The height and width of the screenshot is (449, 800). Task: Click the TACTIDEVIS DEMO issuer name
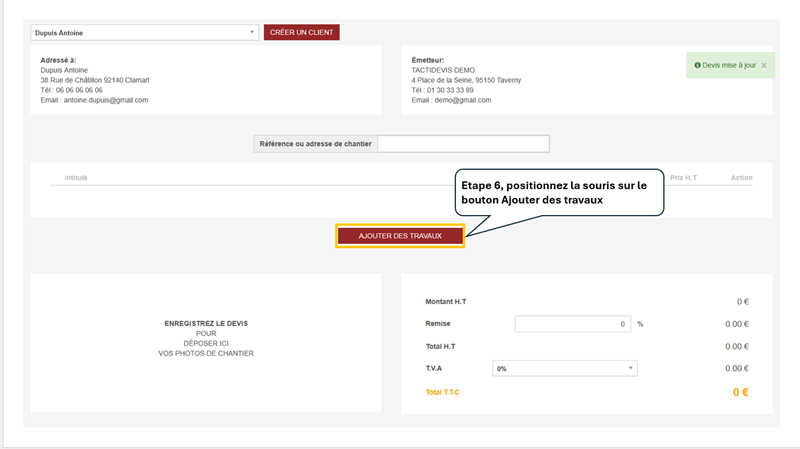point(443,70)
